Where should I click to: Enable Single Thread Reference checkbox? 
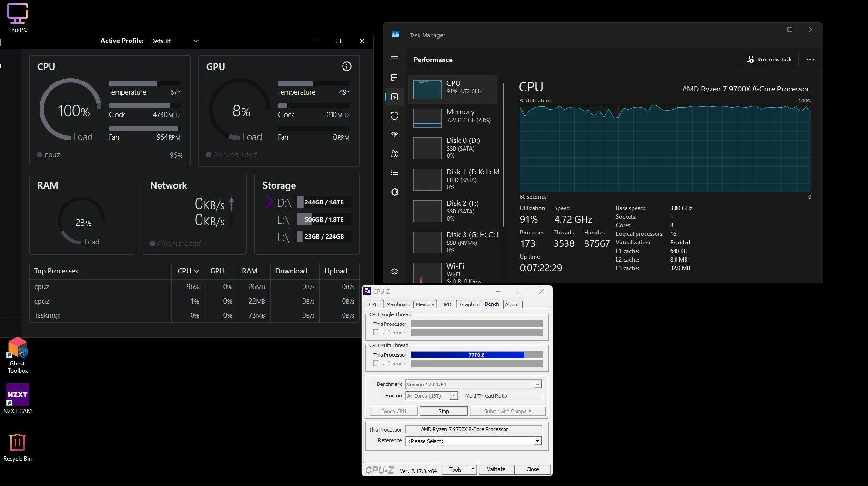[x=377, y=333]
